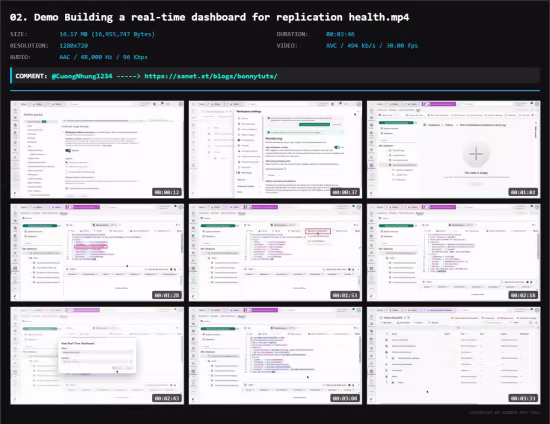
Task: Click the video codec info AVC / 494 kb/s
Action: pyautogui.click(x=372, y=46)
